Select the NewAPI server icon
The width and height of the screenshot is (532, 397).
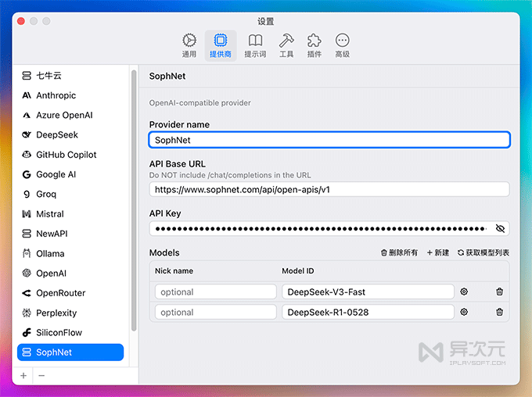click(x=27, y=234)
